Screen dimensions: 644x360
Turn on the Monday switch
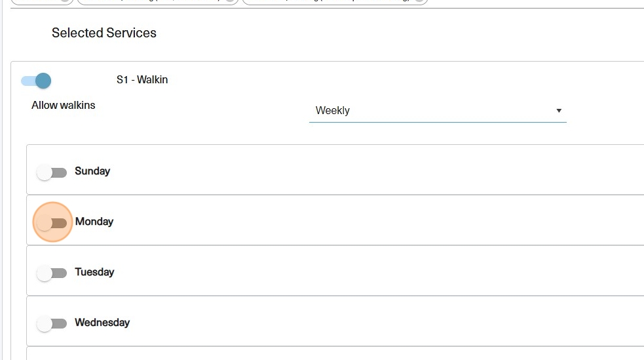[52, 223]
